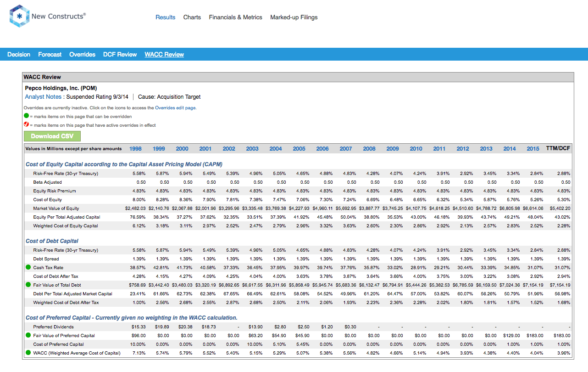Click the 2005 year column header
Viewport: 588px width, 372px height.
(x=299, y=149)
